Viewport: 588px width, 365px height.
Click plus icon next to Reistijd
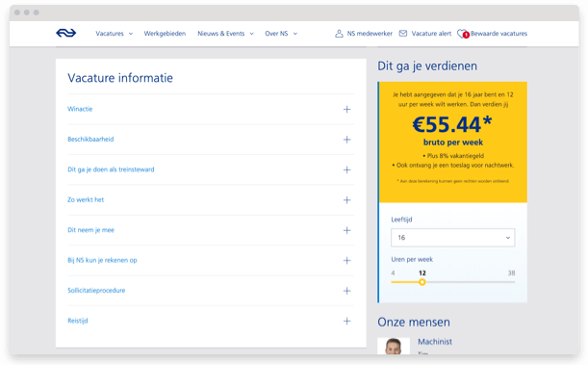346,321
